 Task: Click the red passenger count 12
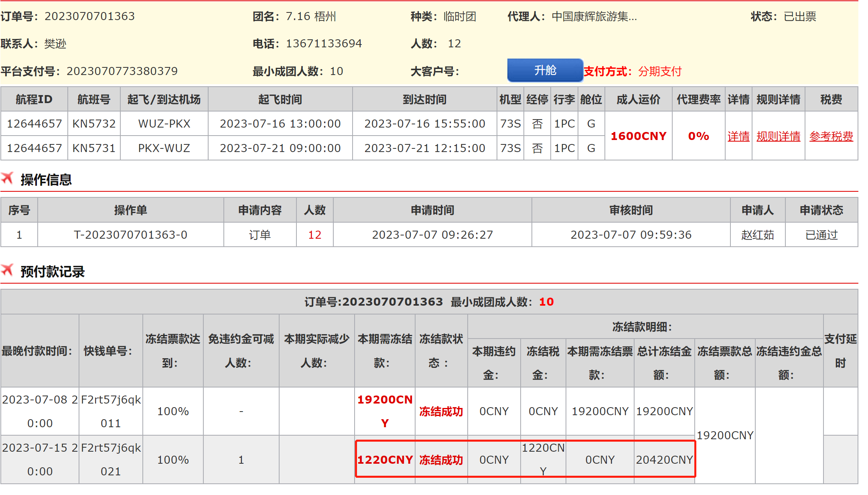(x=314, y=235)
